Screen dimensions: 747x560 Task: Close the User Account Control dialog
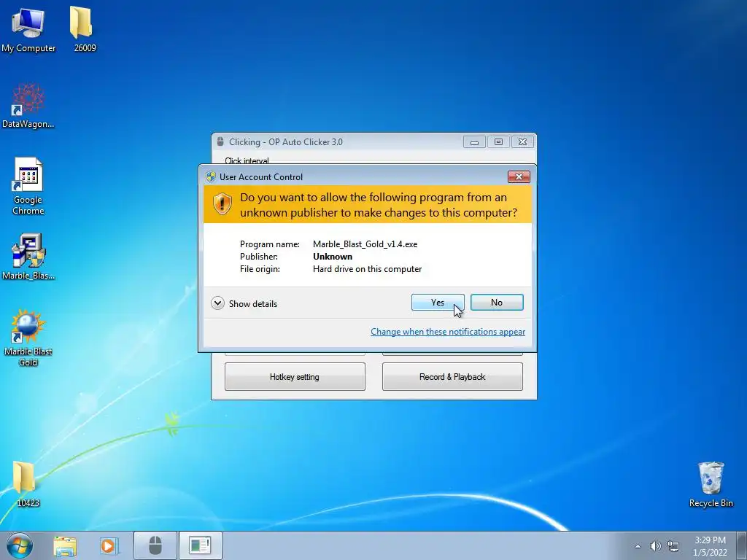coord(519,176)
